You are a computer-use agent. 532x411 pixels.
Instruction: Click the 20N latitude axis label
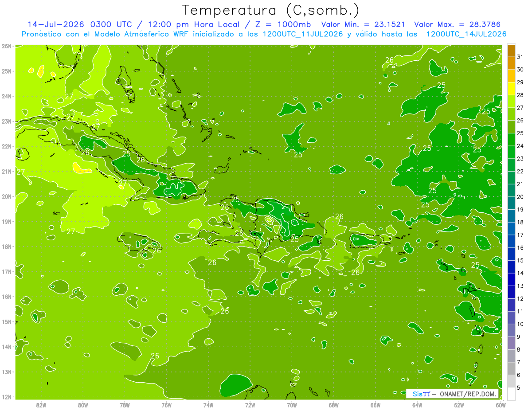click(x=7, y=196)
